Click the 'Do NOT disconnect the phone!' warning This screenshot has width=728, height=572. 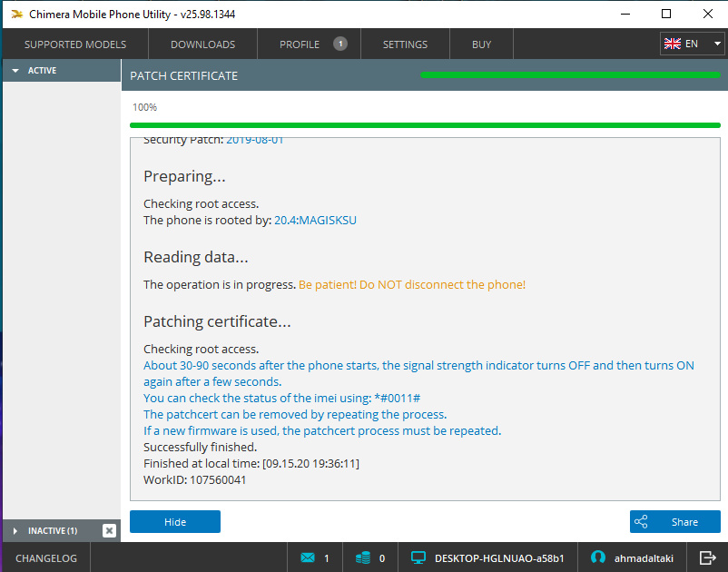pyautogui.click(x=442, y=284)
